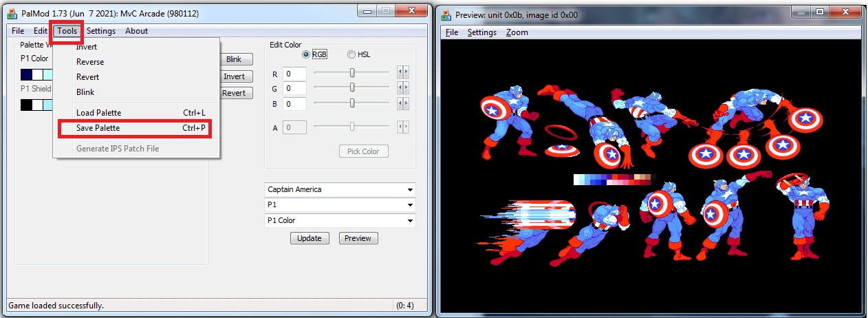
Task: Open Settings menu in Preview window
Action: 481,32
